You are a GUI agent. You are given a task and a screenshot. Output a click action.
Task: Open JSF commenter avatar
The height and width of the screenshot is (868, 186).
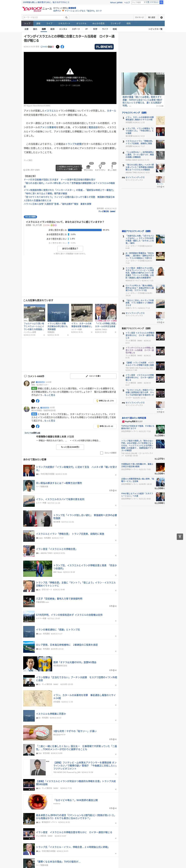click(x=26, y=384)
